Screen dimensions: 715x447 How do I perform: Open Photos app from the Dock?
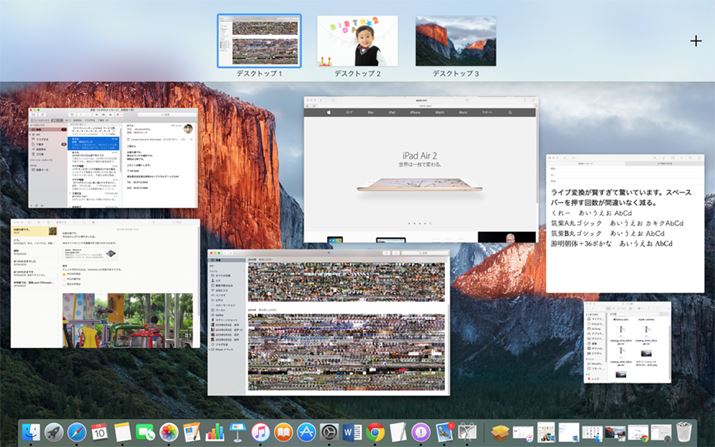pyautogui.click(x=169, y=432)
